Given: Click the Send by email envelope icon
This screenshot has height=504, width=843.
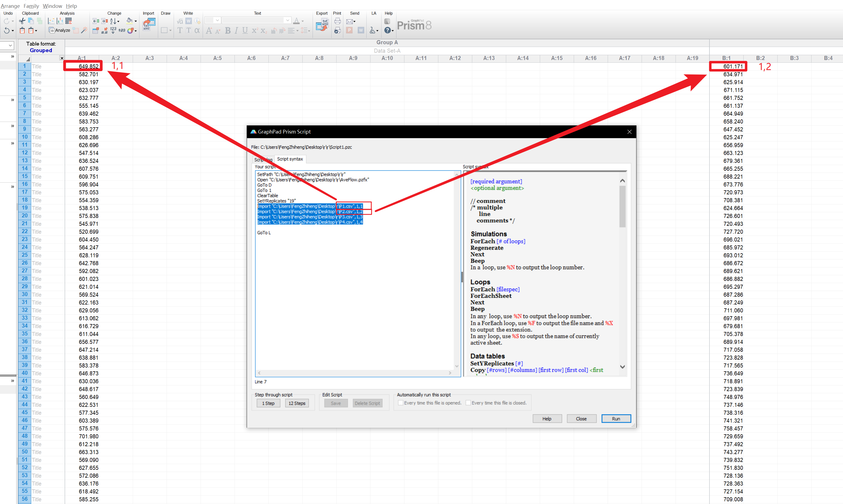Looking at the screenshot, I should coord(350,21).
